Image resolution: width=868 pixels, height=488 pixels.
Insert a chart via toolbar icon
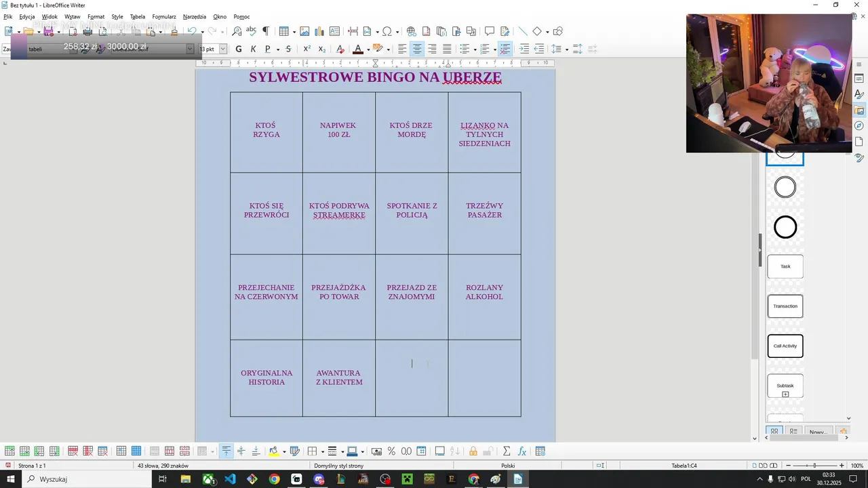click(319, 31)
